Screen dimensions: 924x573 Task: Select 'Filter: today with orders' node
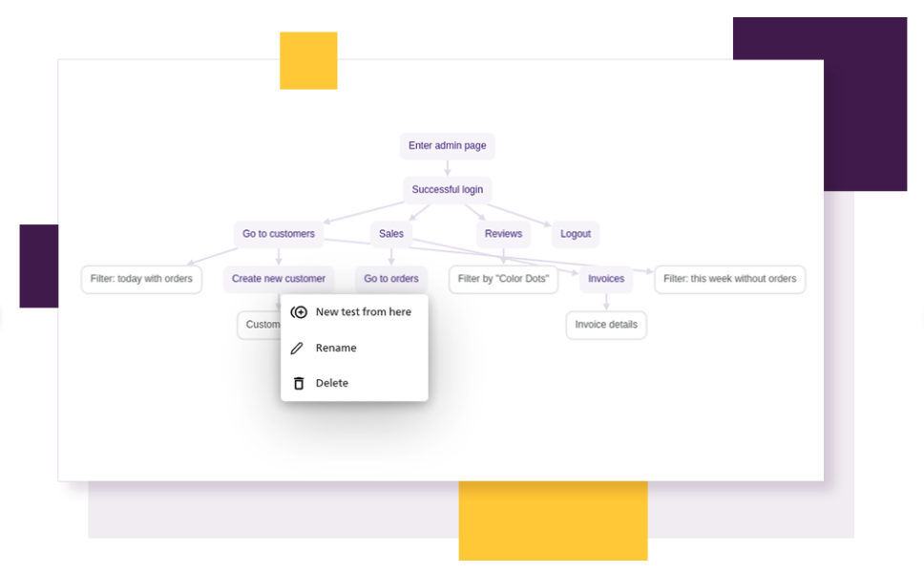[x=141, y=279]
